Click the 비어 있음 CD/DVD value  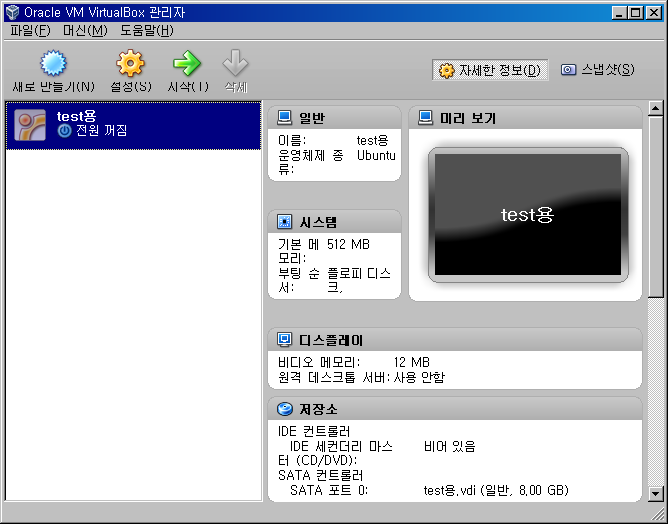(449, 446)
